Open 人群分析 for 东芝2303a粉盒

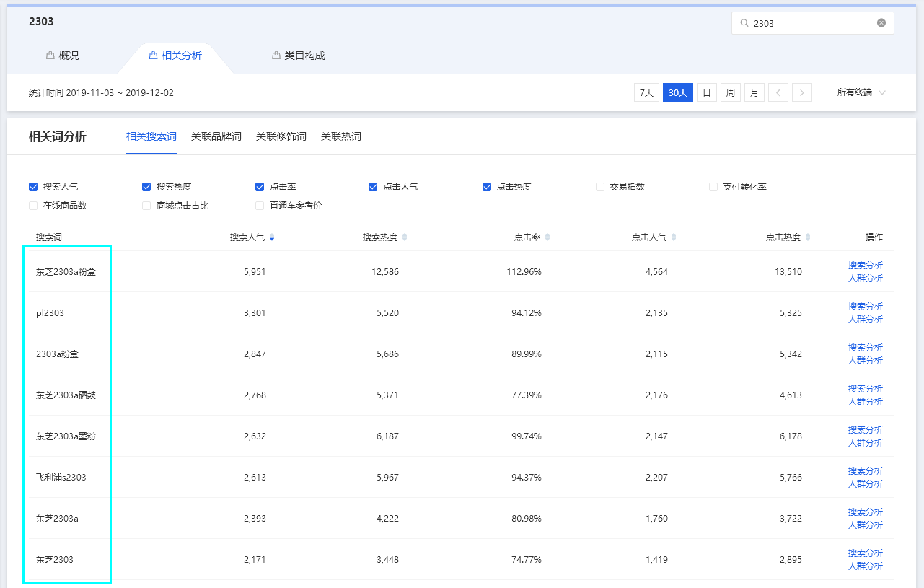[x=866, y=278]
